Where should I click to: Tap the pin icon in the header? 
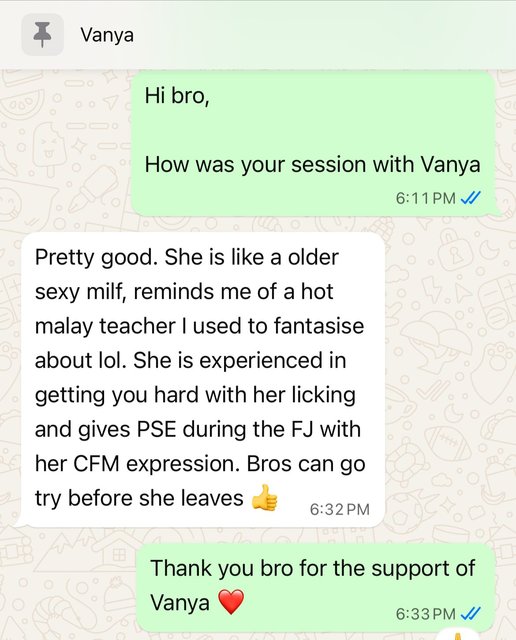click(42, 35)
